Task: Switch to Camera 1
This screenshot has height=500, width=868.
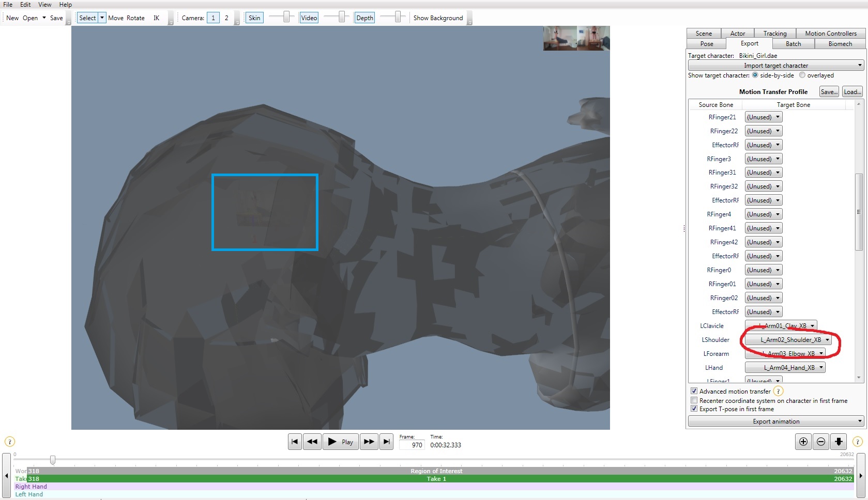Action: point(213,18)
